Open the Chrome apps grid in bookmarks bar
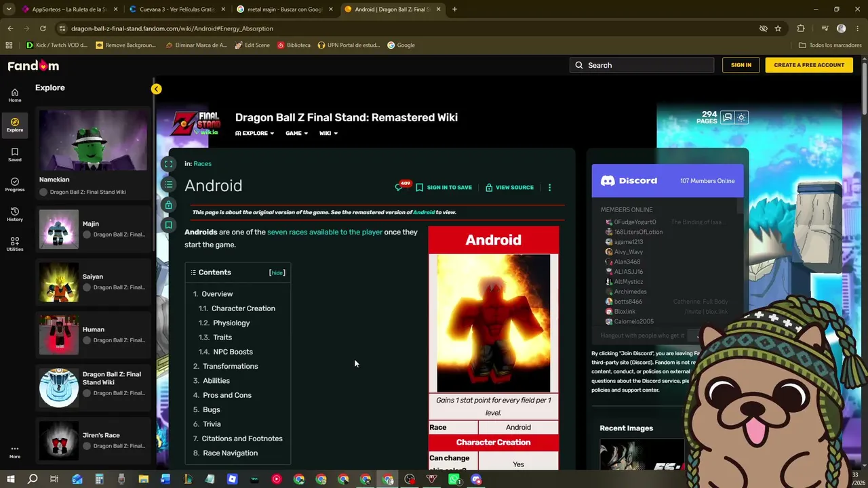This screenshot has height=488, width=868. click(9, 45)
